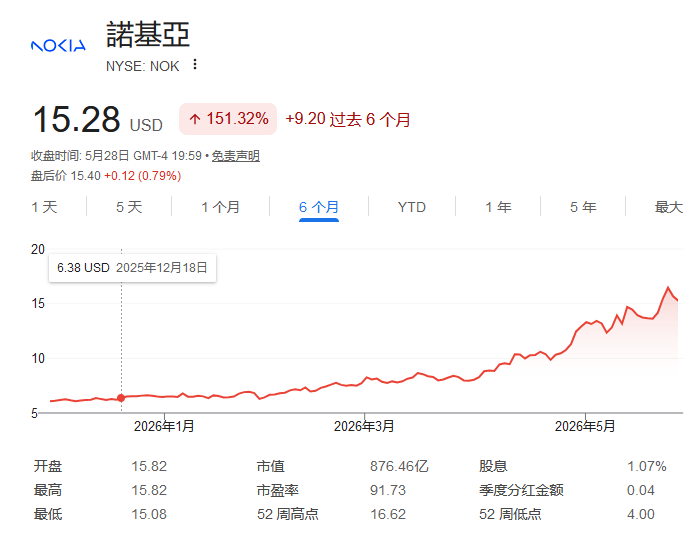Click the 季度分红金额 value 0.04

(641, 490)
